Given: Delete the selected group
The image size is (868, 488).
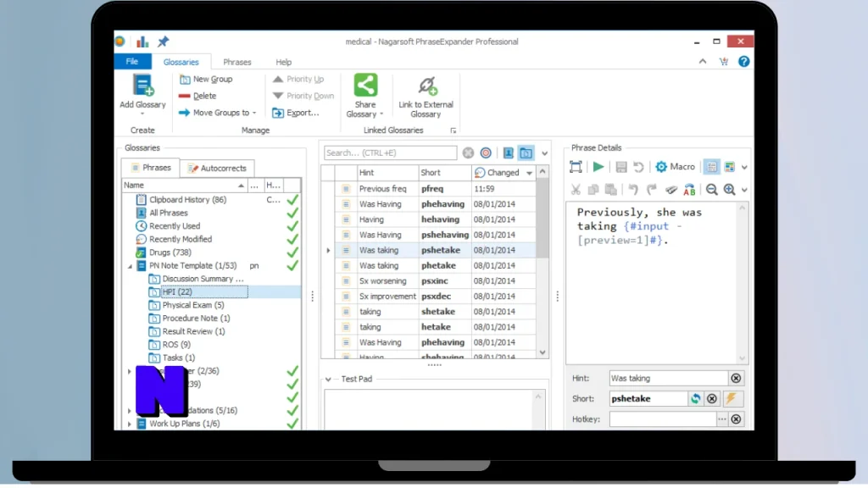Looking at the screenshot, I should point(198,96).
